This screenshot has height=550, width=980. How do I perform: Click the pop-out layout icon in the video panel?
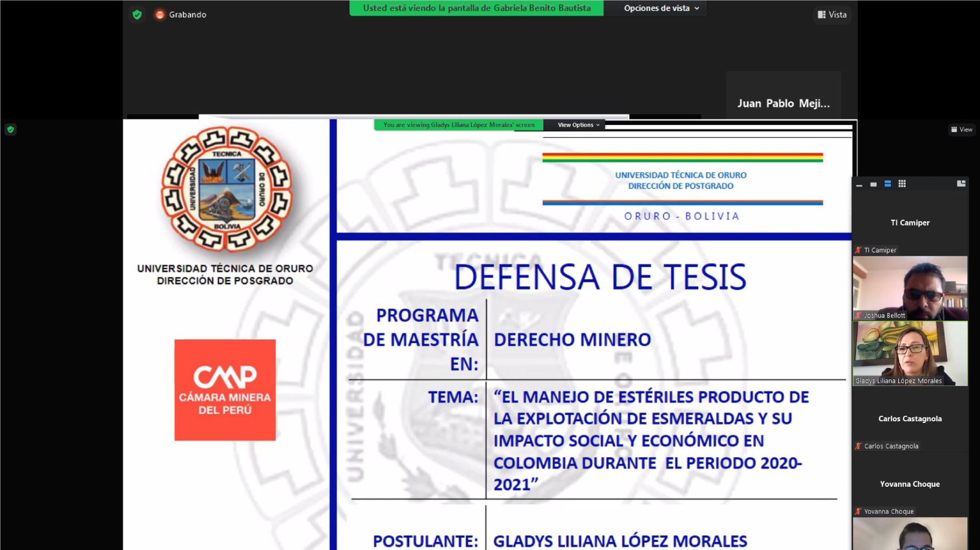[x=962, y=183]
